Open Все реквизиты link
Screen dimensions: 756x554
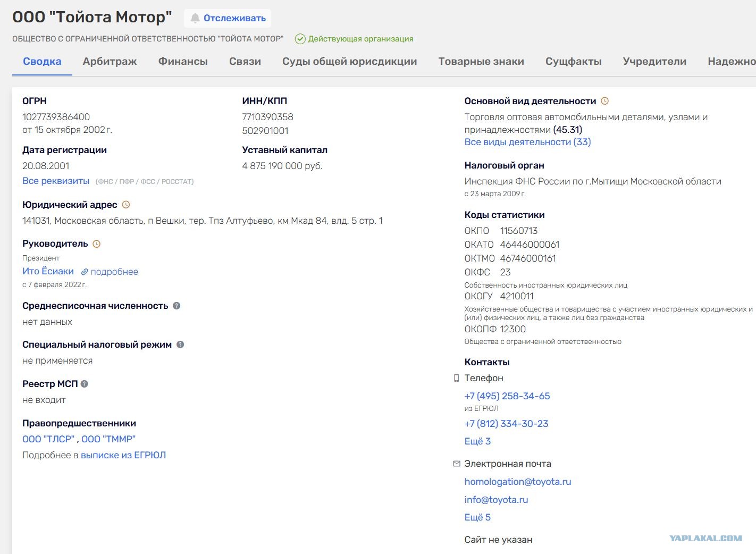[x=56, y=181]
